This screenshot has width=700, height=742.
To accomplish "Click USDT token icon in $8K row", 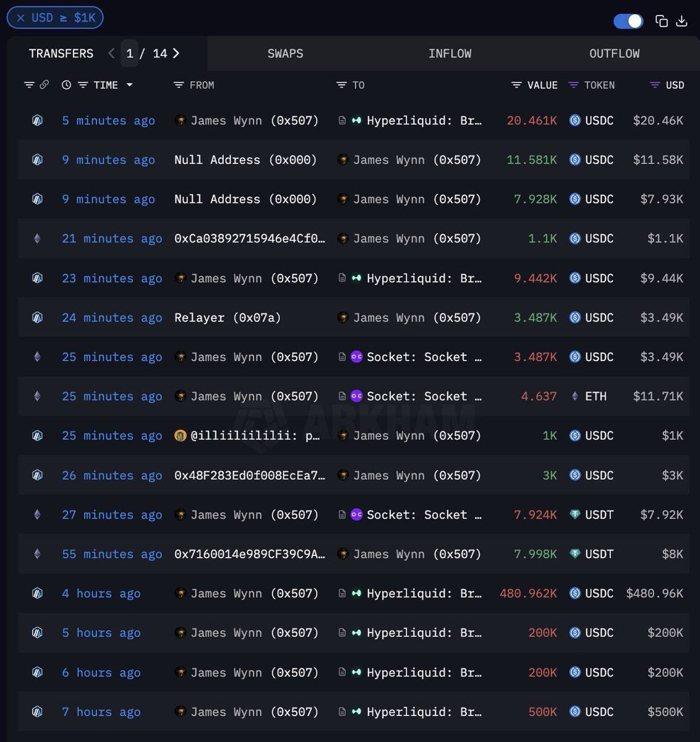I will (574, 554).
